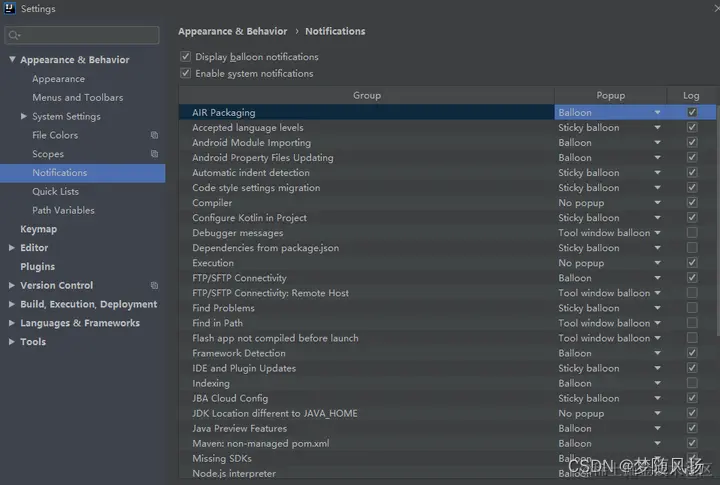
Task: Open Quick Lists settings
Action: click(56, 192)
